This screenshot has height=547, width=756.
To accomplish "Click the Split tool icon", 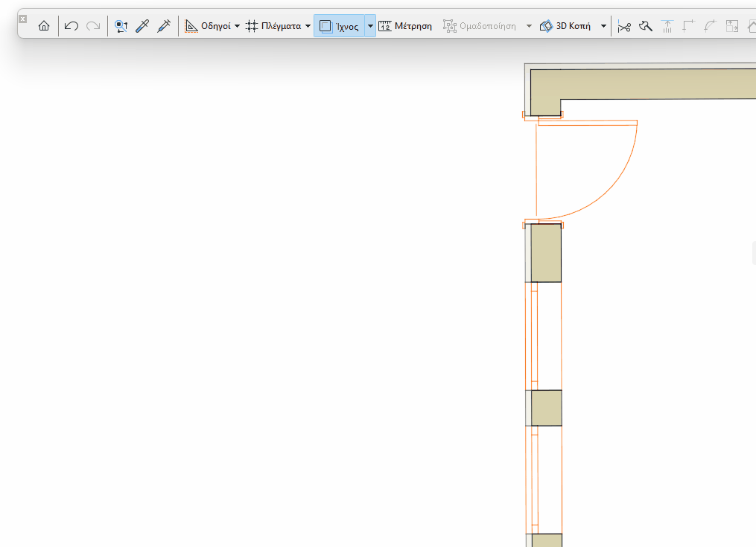I will (645, 26).
